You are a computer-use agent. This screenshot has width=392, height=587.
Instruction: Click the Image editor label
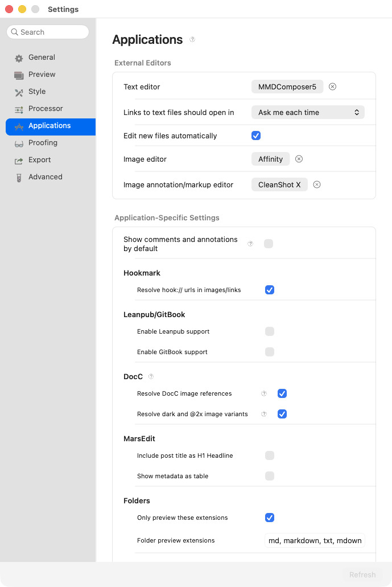[x=145, y=159]
